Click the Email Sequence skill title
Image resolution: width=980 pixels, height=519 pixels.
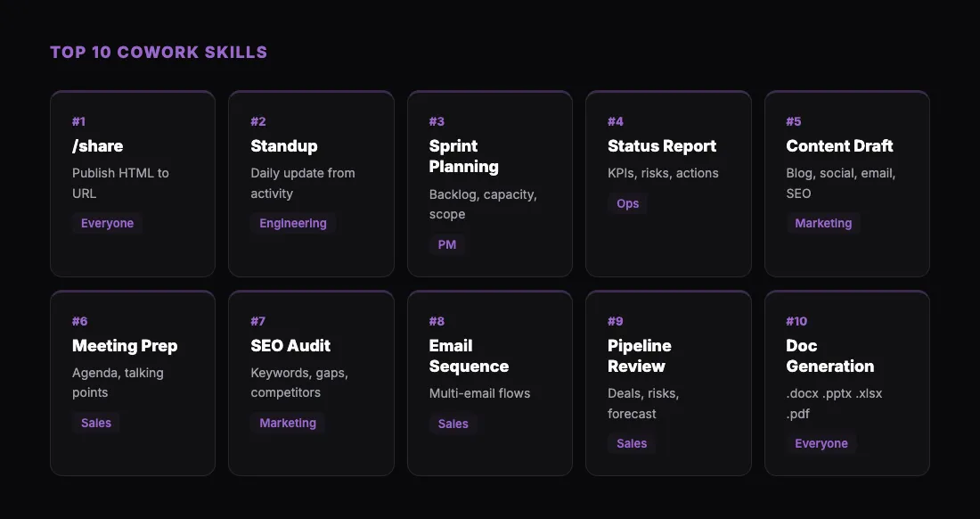coord(469,356)
